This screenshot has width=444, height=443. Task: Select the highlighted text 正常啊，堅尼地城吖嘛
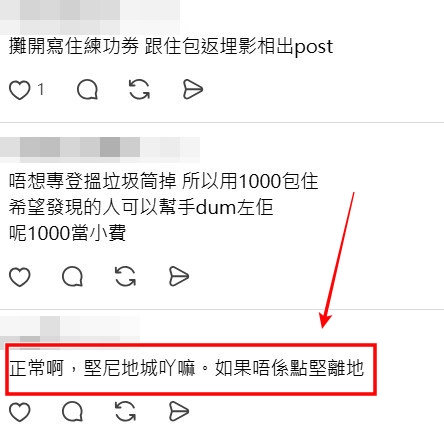(x=102, y=369)
